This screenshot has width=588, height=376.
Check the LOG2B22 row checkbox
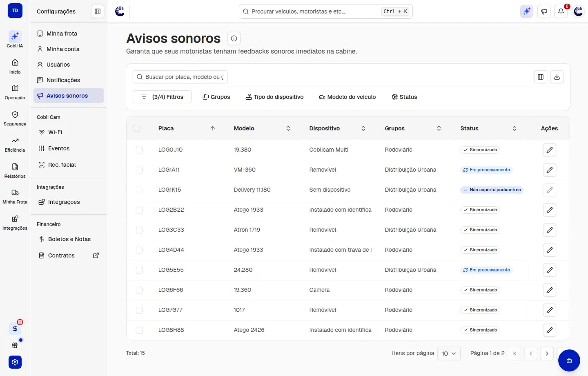click(x=139, y=210)
